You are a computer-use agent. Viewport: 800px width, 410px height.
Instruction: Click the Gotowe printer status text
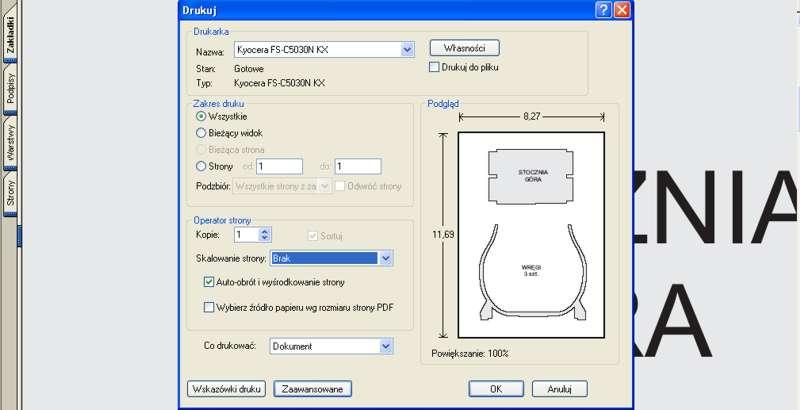click(x=249, y=68)
